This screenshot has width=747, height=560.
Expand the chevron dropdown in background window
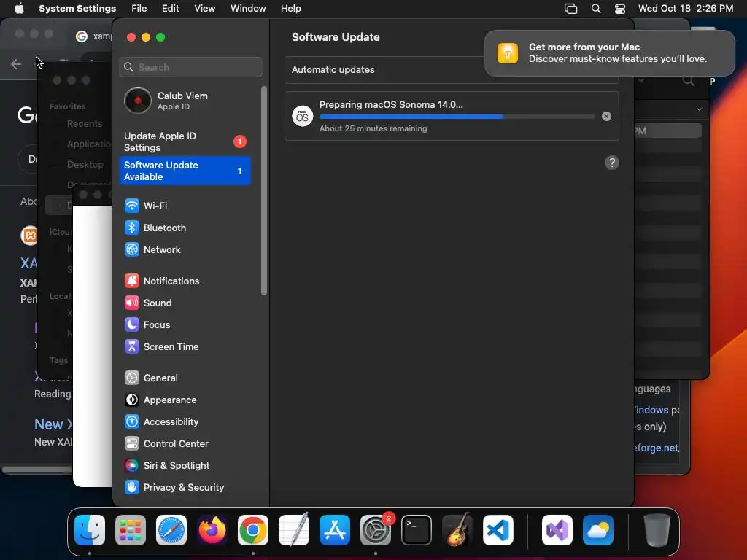click(699, 109)
